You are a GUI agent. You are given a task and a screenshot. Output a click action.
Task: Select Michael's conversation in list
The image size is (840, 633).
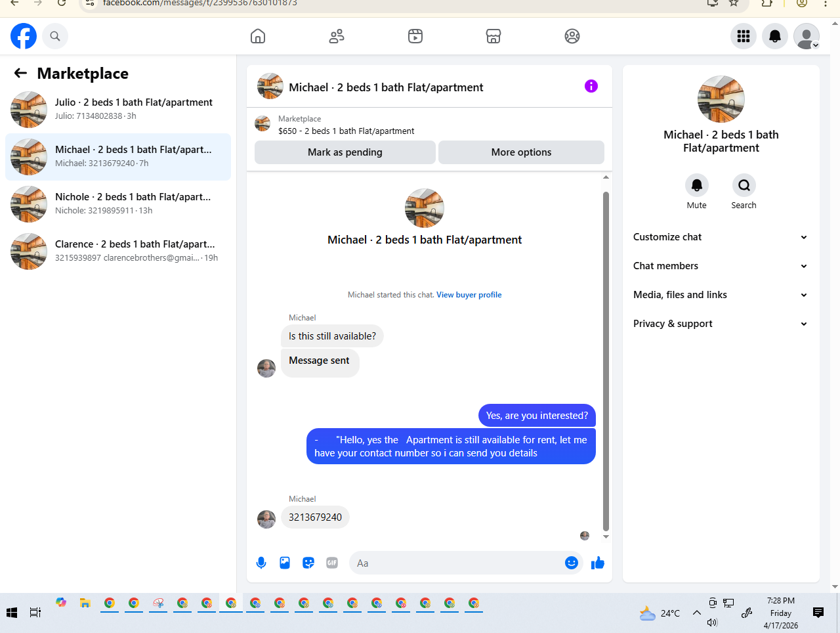[118, 157]
